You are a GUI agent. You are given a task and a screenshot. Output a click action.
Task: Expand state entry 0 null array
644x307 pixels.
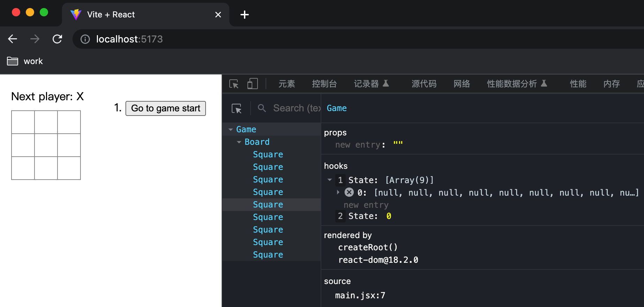click(338, 192)
